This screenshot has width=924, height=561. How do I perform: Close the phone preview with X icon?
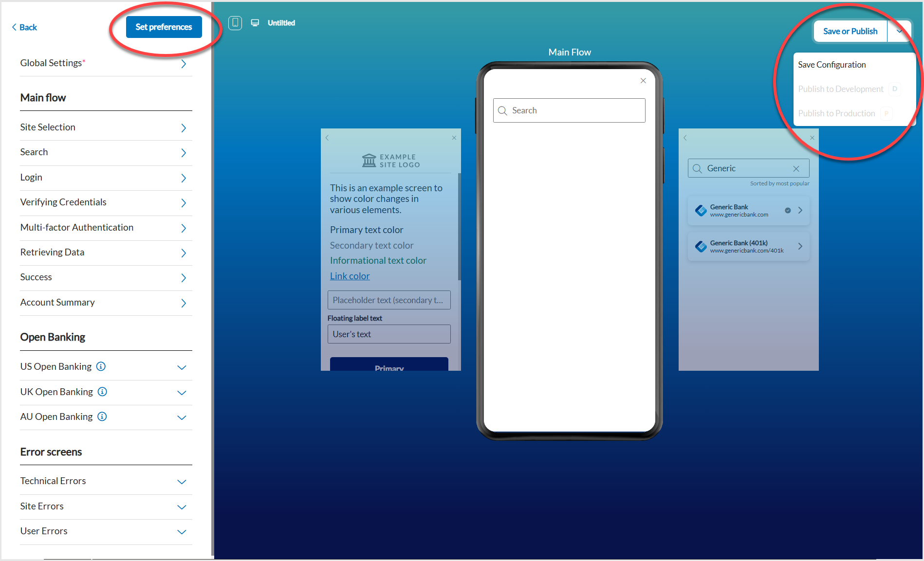click(x=643, y=81)
